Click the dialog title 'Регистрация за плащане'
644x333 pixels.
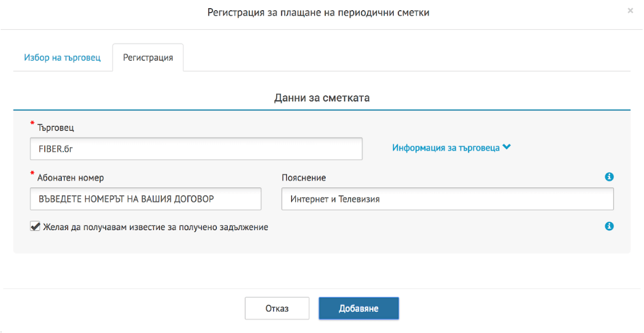(x=318, y=13)
